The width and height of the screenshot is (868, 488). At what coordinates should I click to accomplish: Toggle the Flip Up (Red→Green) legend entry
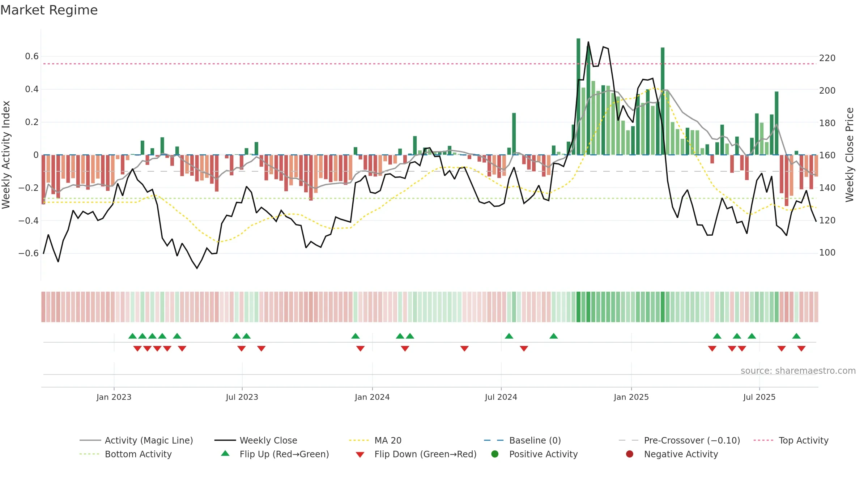pyautogui.click(x=275, y=454)
